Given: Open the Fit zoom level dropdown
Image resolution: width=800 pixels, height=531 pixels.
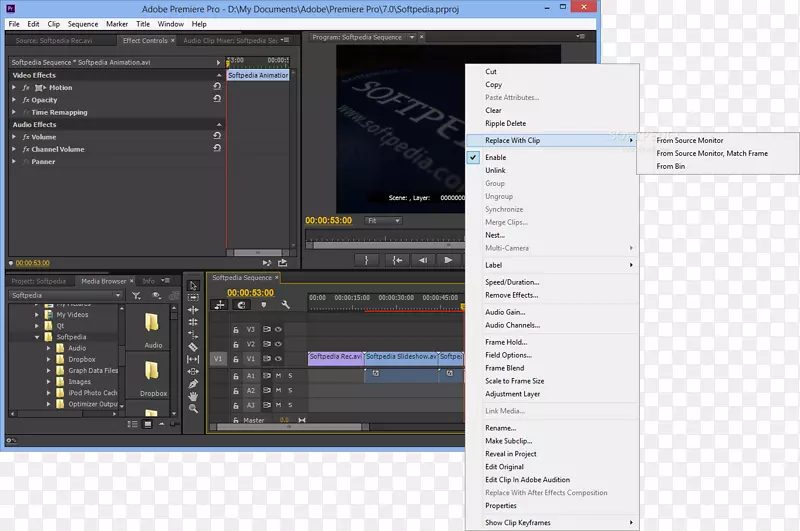Looking at the screenshot, I should pyautogui.click(x=383, y=221).
